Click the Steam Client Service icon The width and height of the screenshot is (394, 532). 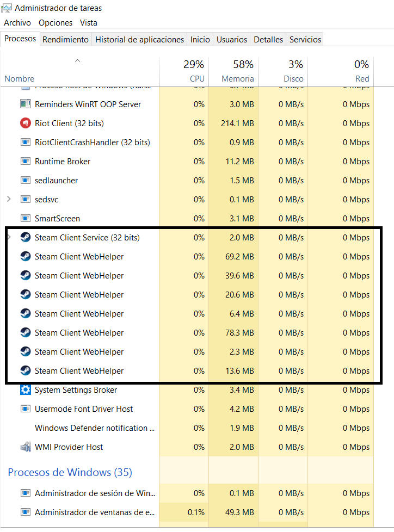(x=26, y=237)
